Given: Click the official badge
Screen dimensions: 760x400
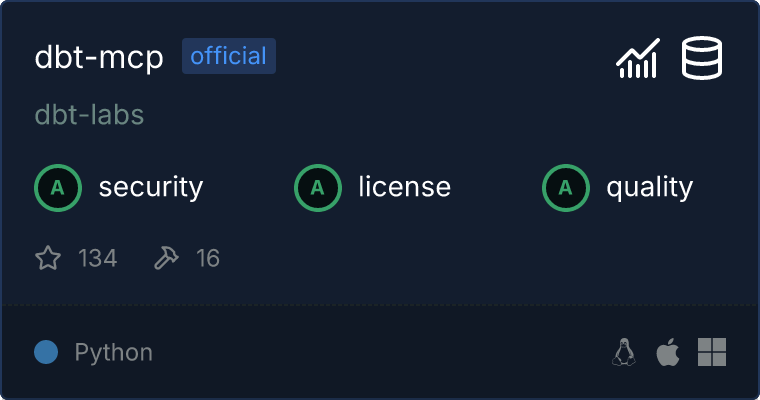Looking at the screenshot, I should (x=229, y=56).
